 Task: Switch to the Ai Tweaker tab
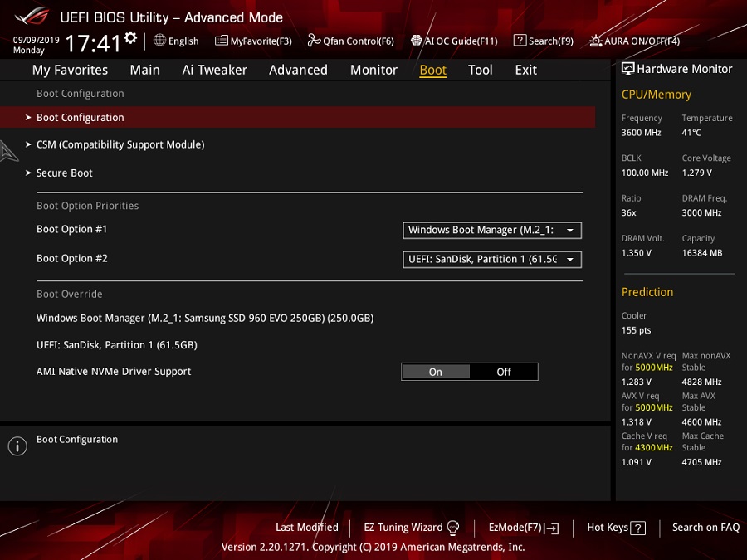pos(214,70)
